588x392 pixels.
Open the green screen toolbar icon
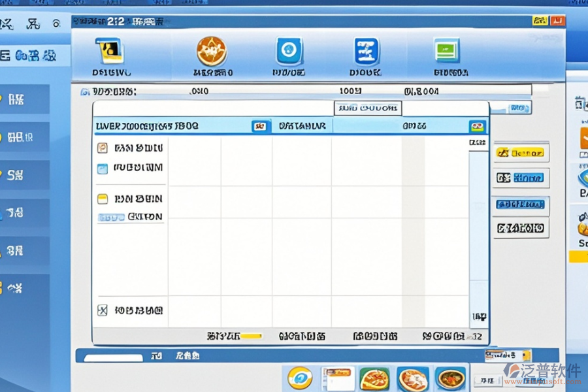[x=448, y=51]
